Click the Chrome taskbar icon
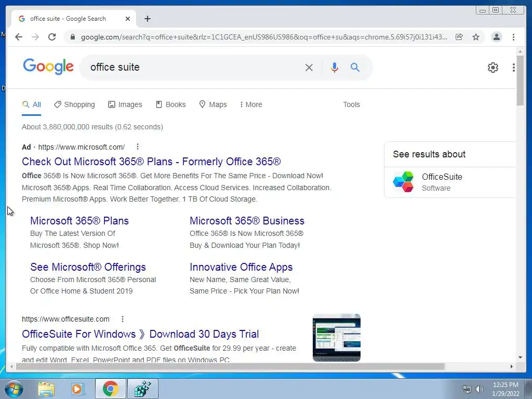The width and height of the screenshot is (532, 399). point(110,389)
